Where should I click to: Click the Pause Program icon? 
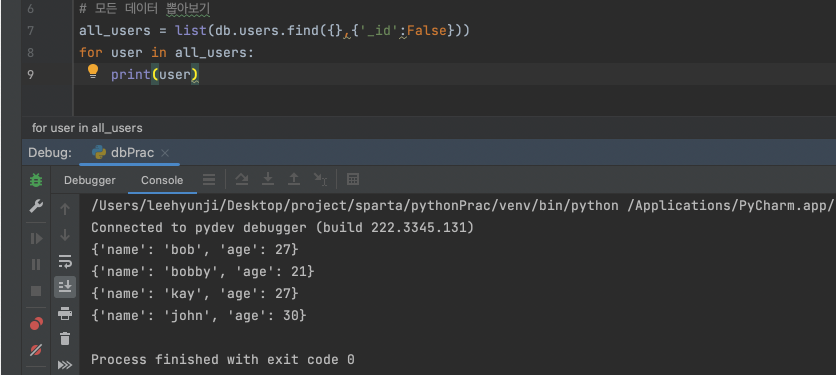[36, 264]
